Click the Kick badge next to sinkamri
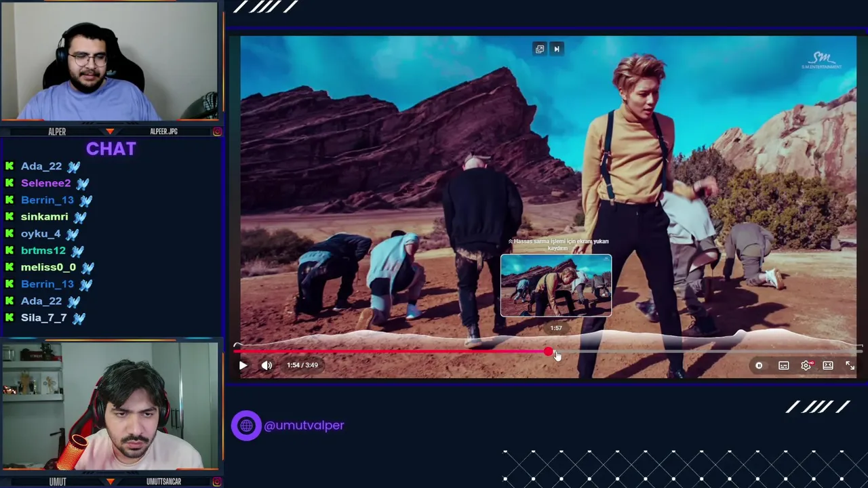 click(x=9, y=217)
